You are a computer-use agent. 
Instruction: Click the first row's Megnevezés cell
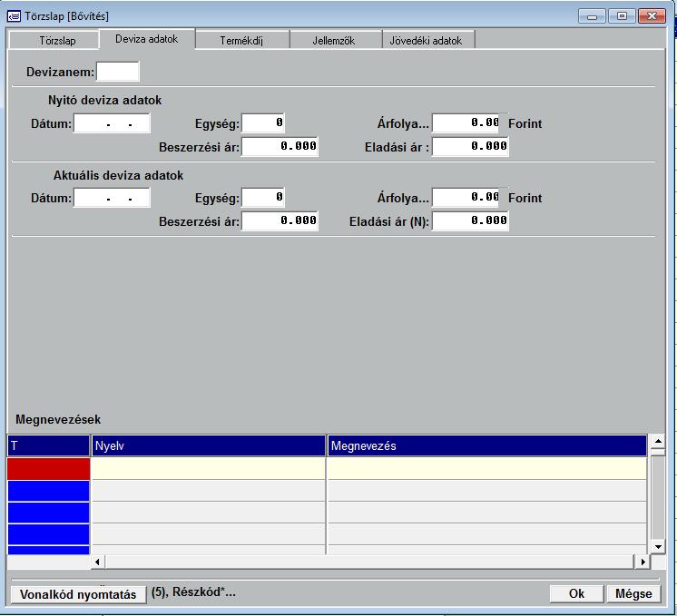click(x=487, y=469)
